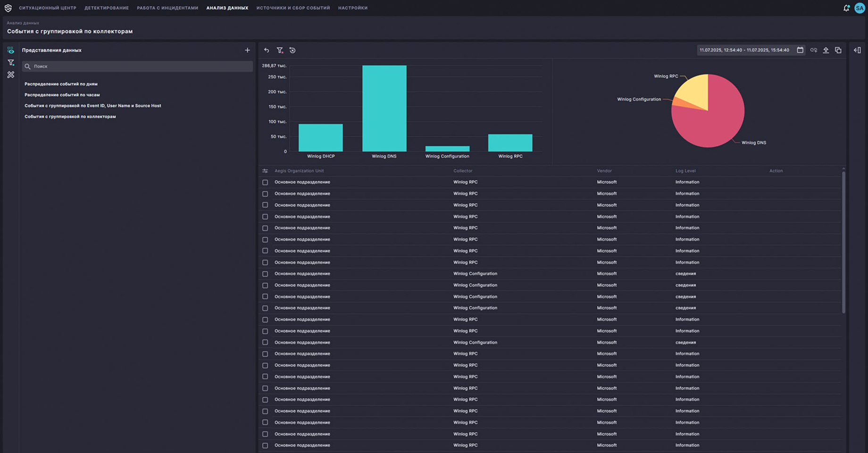Go to the Детектирование menu
Screen dimensions: 868x453
107,8
